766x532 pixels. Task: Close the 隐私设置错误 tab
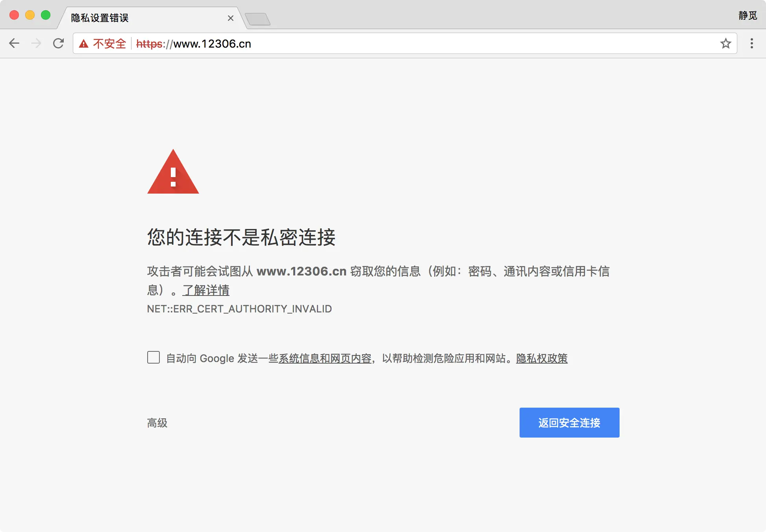231,18
